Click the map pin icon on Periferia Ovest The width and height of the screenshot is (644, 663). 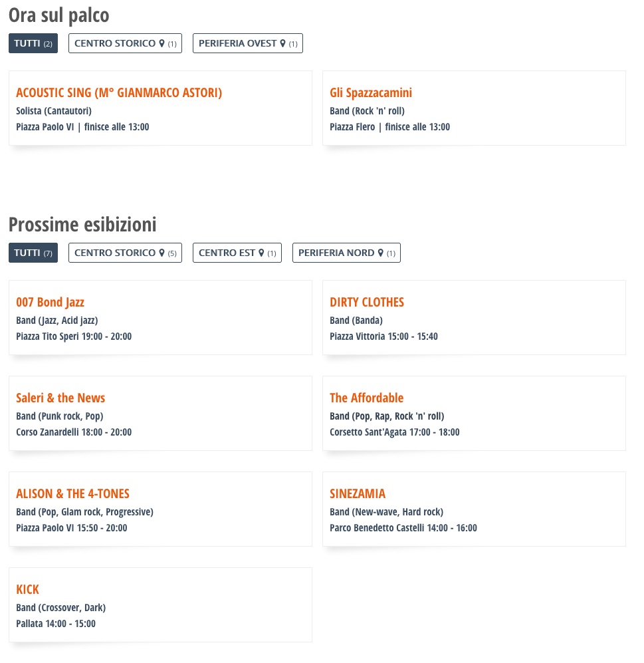pos(282,43)
